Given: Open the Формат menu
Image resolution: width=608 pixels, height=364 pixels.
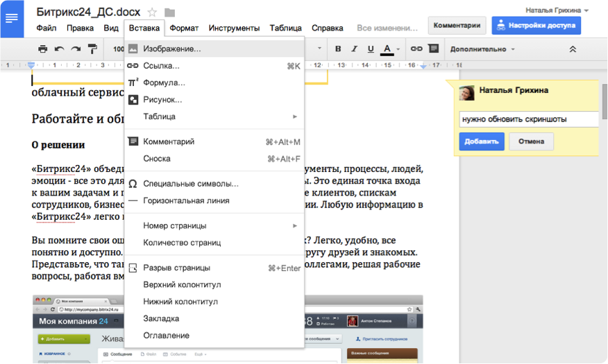Looking at the screenshot, I should (184, 28).
